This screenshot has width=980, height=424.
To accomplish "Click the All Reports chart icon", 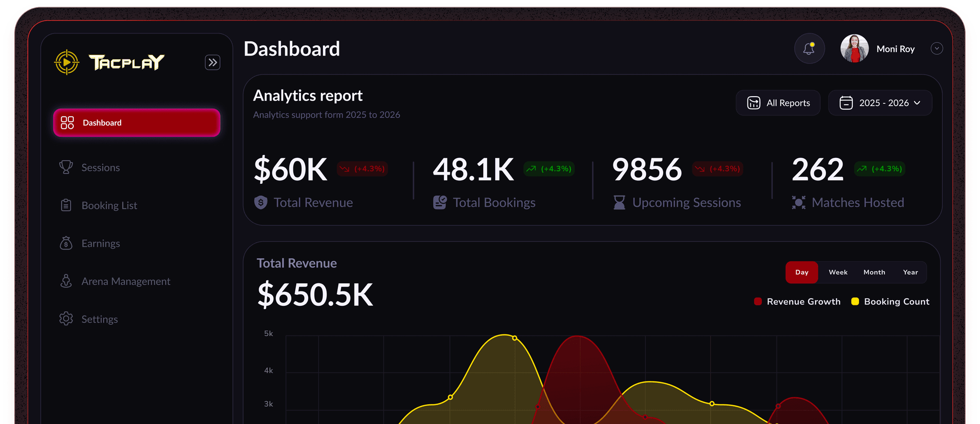I will [754, 103].
